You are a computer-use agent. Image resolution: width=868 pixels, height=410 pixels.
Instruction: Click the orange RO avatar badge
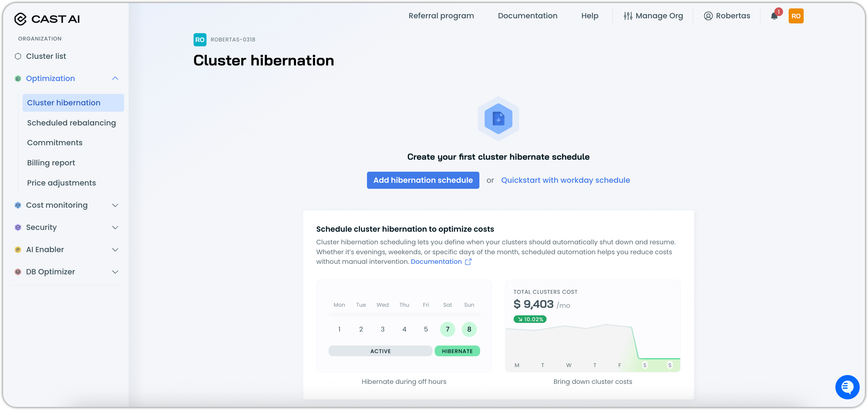(x=796, y=16)
